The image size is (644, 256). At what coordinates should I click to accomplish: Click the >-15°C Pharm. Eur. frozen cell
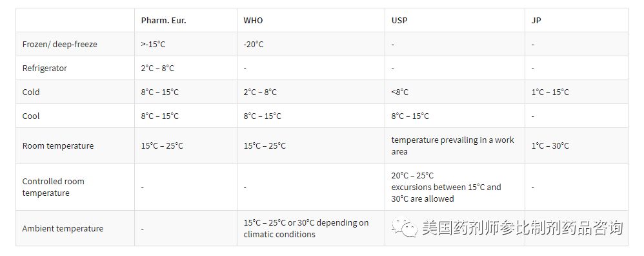(153, 44)
